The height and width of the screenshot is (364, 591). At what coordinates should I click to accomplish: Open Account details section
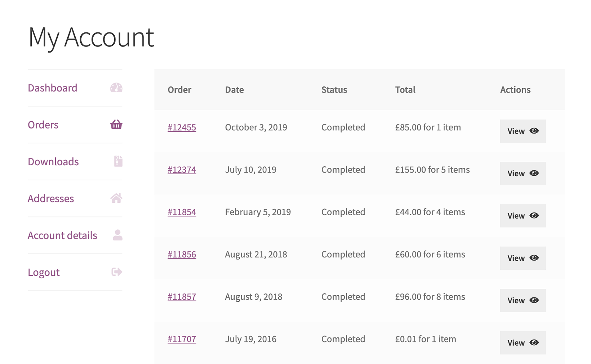[62, 235]
